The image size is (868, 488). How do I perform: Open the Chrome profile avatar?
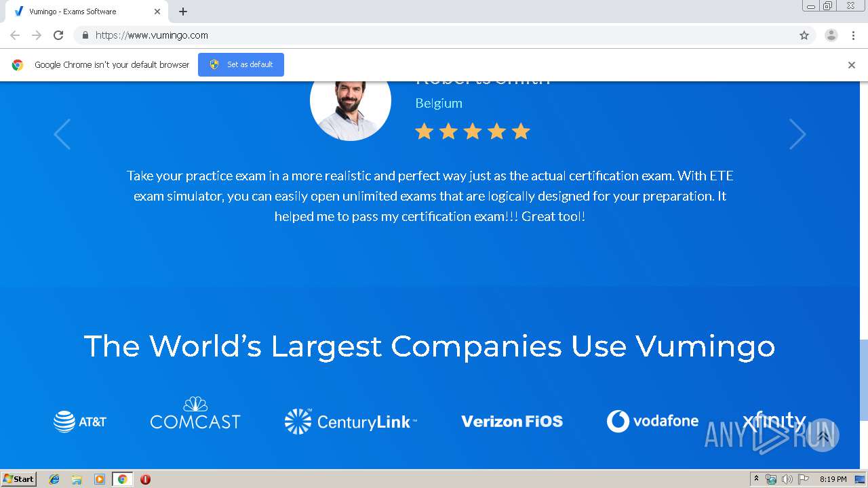tap(831, 35)
